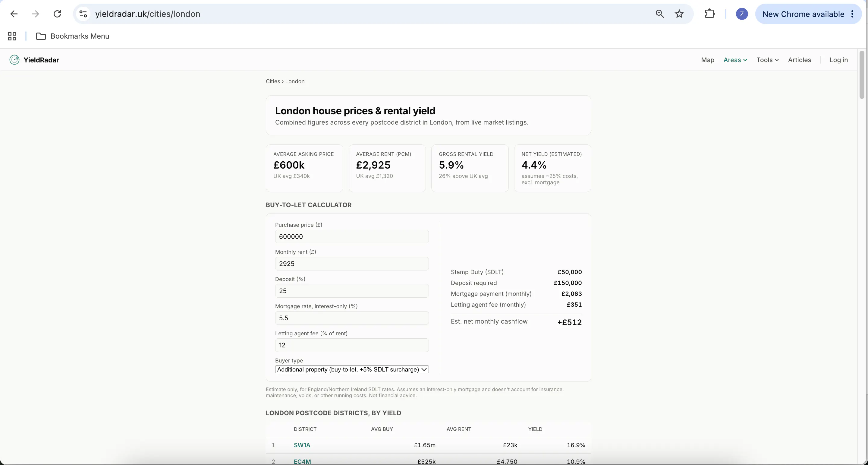
Task: Go back using the browser back arrow
Action: 14,14
